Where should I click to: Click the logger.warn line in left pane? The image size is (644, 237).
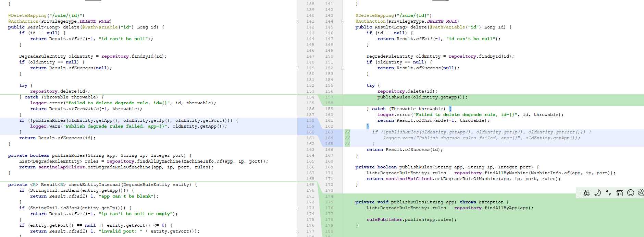point(128,126)
